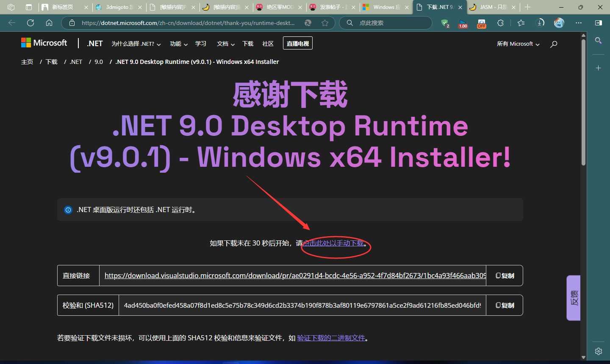Open the 验证下载的二进制文件 link
The height and width of the screenshot is (364, 610).
331,338
